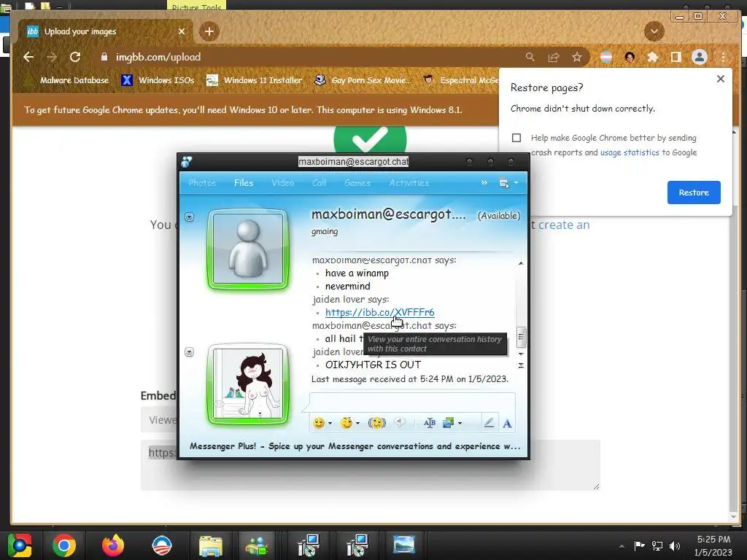
Task: Click Messenger conversation scrollbar handle
Action: click(x=521, y=337)
